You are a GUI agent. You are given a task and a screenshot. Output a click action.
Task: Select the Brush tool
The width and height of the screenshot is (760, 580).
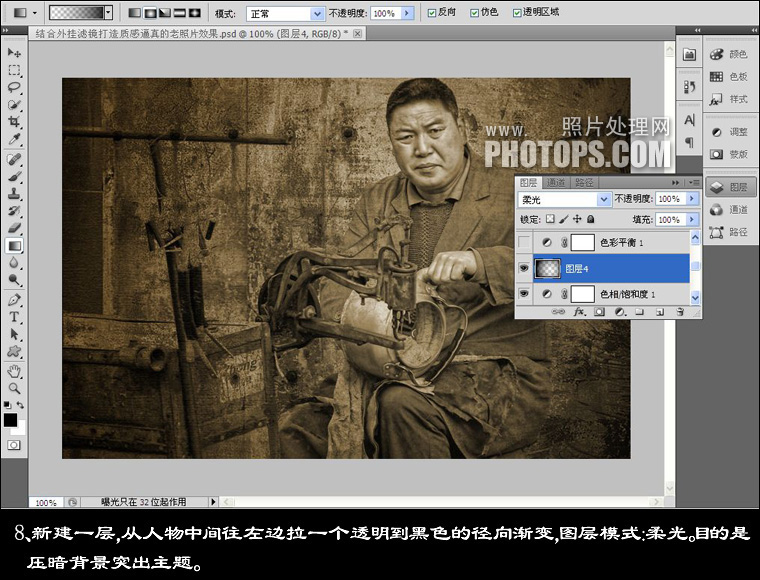point(14,177)
